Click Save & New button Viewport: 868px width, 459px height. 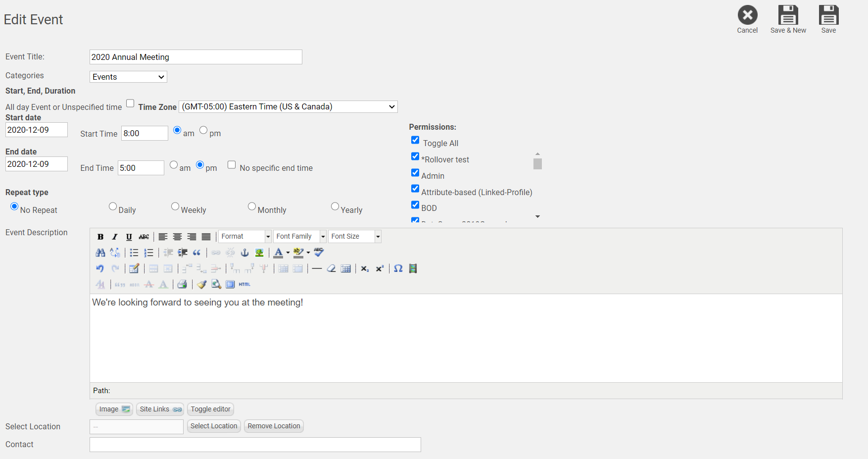788,20
